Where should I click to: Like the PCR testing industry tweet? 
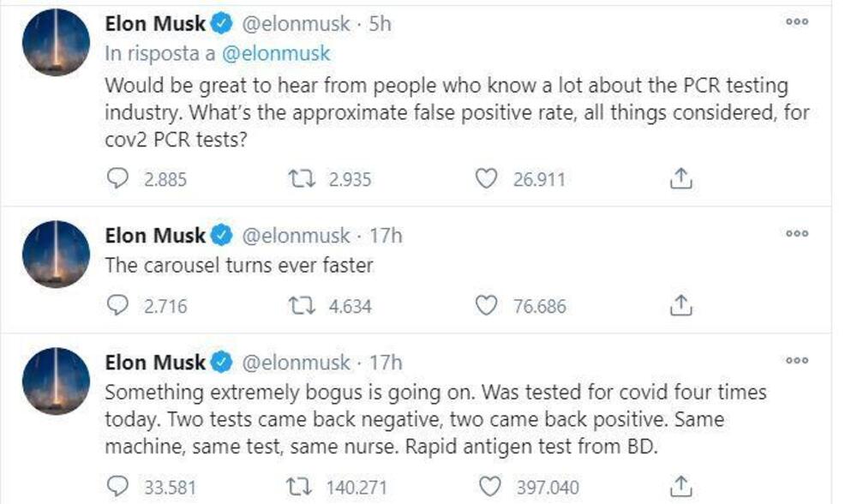(486, 179)
